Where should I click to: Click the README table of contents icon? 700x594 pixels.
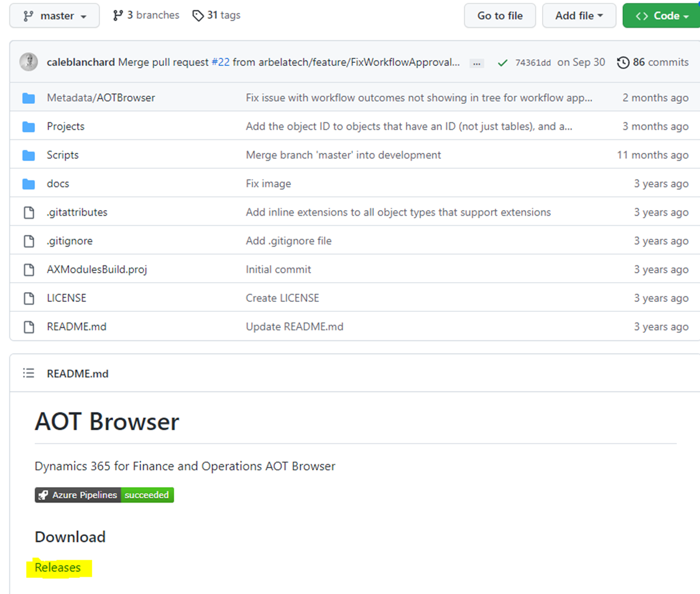pos(29,373)
